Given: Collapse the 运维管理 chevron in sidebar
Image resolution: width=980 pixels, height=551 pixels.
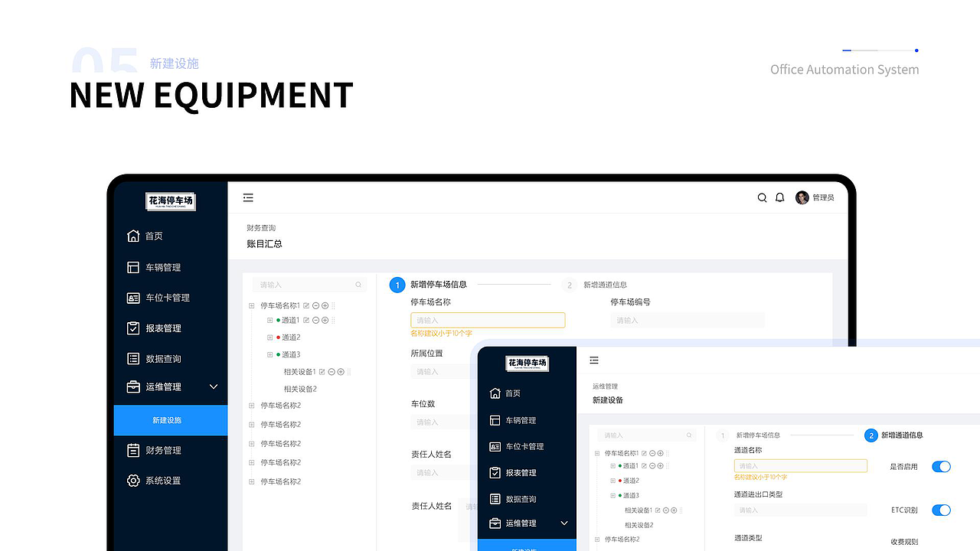Looking at the screenshot, I should [214, 386].
